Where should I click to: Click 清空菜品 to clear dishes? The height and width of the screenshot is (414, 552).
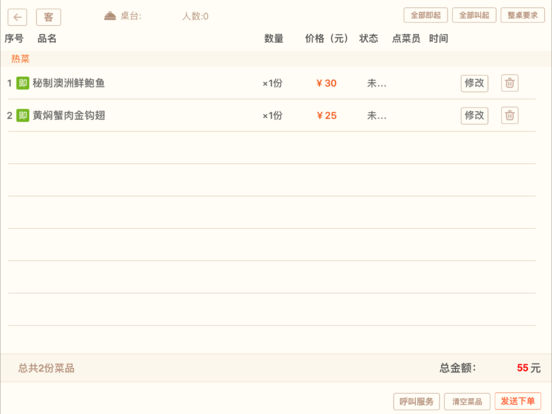(x=467, y=401)
